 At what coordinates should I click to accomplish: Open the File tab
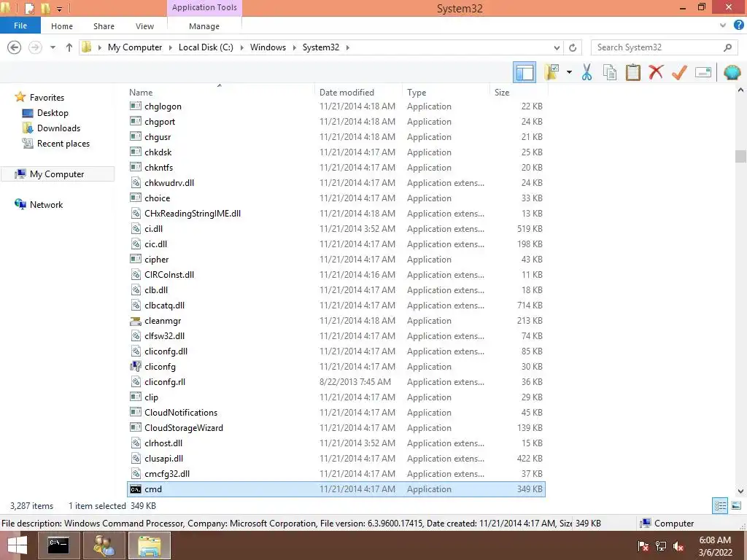coord(20,26)
